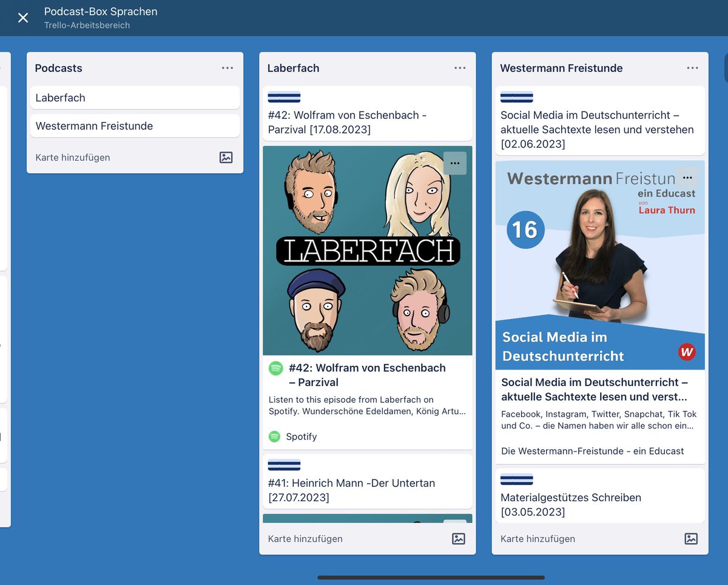Click Westermann Freistunde list title
The image size is (728, 585).
click(561, 68)
